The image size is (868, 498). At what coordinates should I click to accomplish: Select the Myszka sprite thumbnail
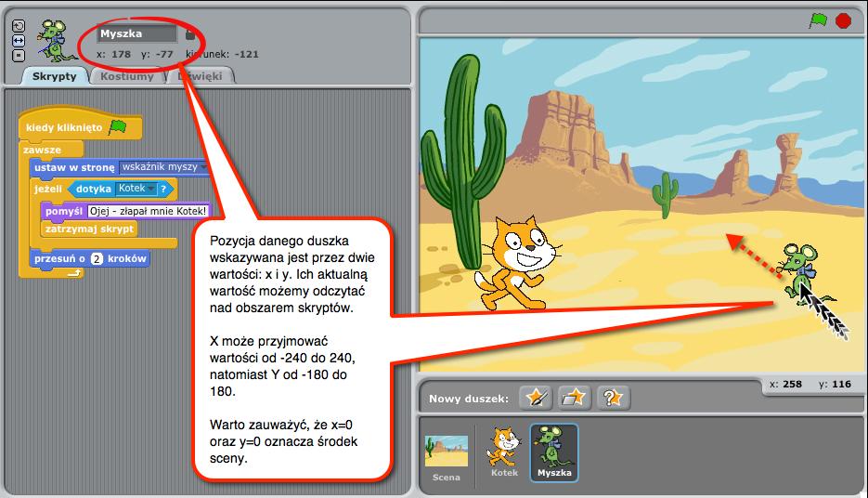[x=554, y=452]
